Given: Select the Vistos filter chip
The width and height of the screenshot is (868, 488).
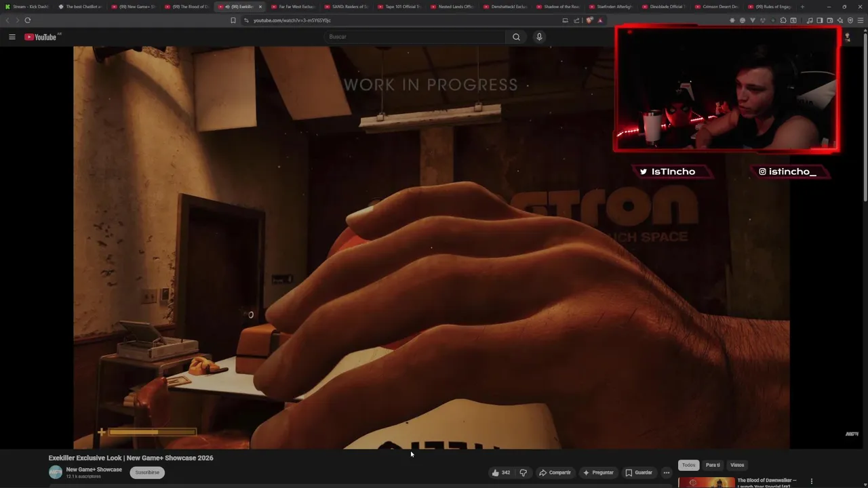Looking at the screenshot, I should pyautogui.click(x=737, y=465).
